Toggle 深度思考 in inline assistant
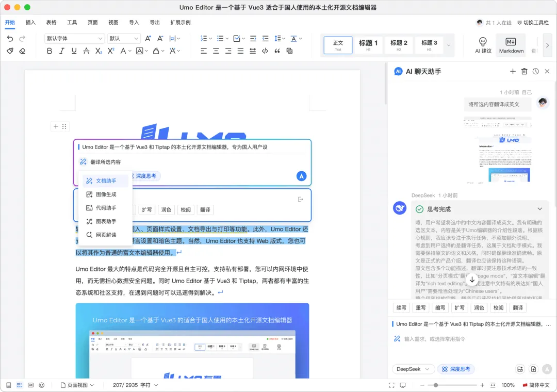557x392 pixels. pos(145,176)
